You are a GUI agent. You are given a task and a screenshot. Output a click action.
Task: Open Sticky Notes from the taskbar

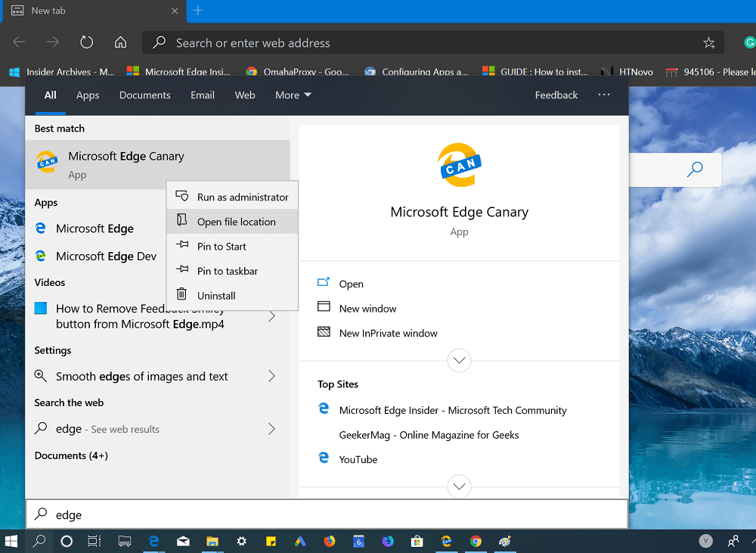tap(271, 541)
